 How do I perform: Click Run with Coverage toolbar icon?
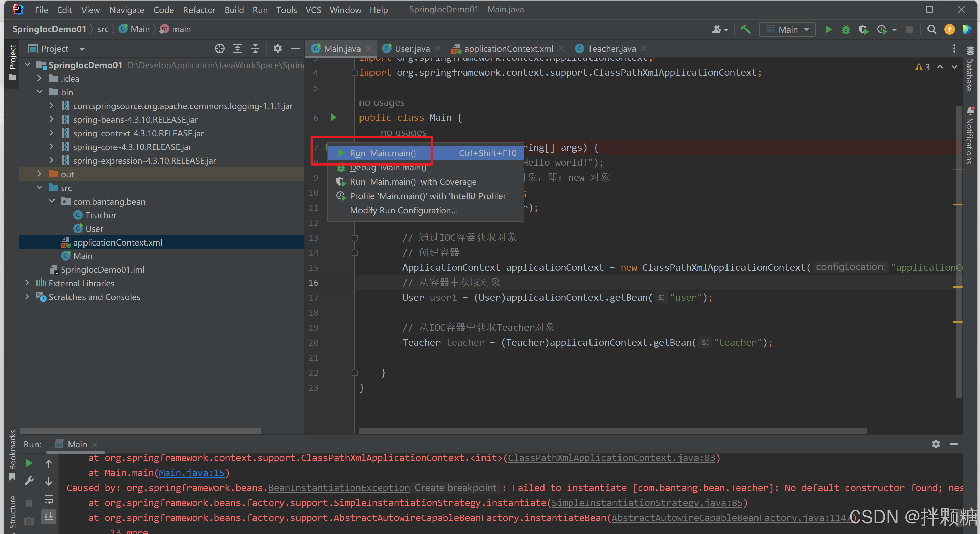point(863,29)
